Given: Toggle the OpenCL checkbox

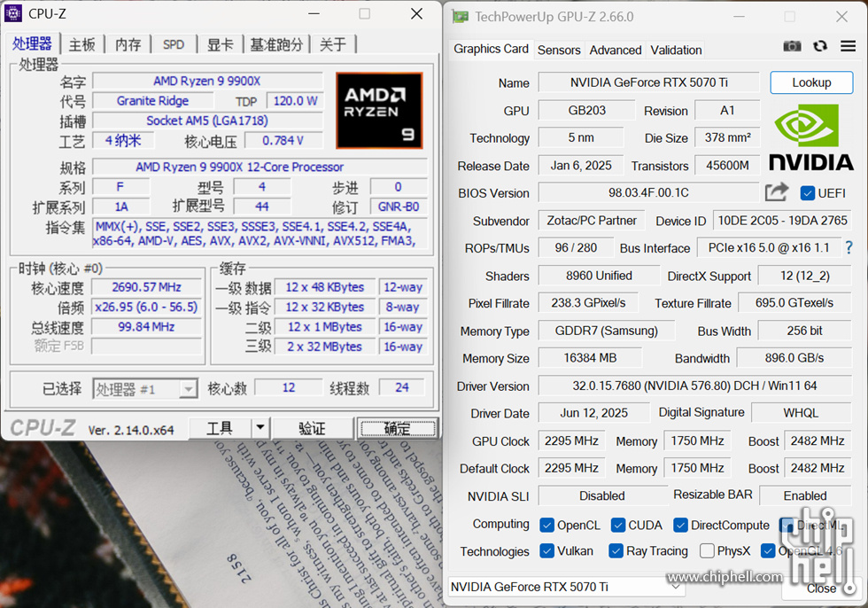Looking at the screenshot, I should tap(546, 525).
